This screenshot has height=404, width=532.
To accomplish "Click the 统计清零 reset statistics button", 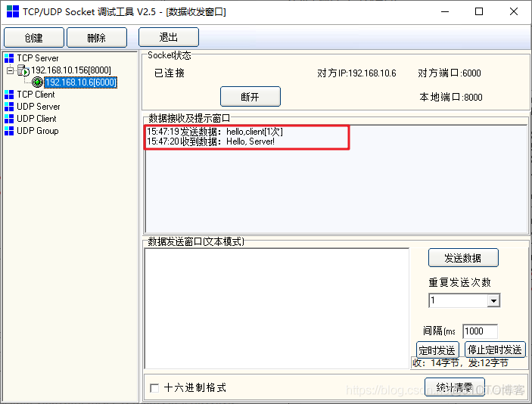I will 455,387.
